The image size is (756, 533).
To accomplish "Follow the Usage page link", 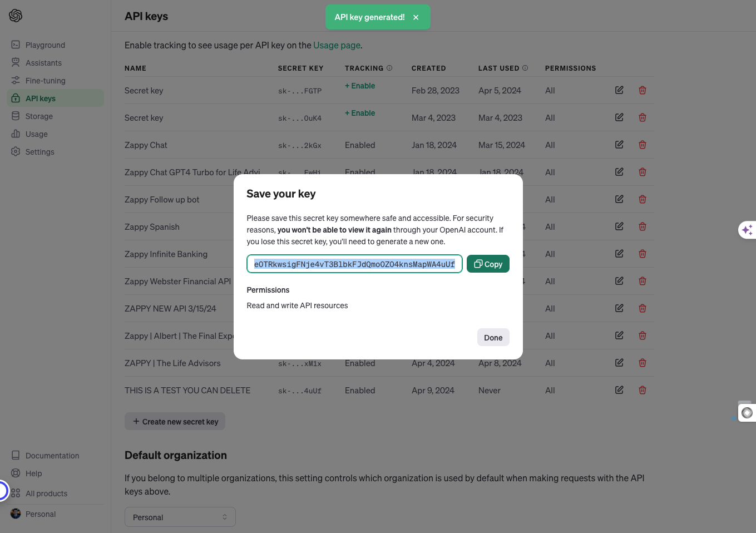I will point(337,45).
